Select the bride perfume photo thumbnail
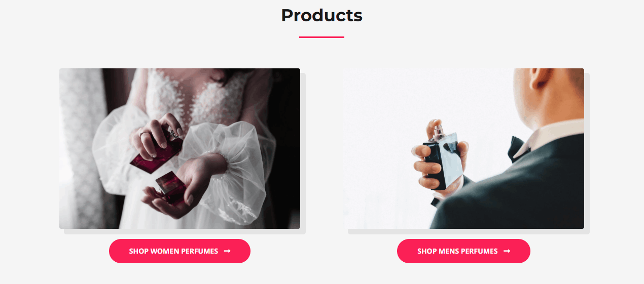 180,148
